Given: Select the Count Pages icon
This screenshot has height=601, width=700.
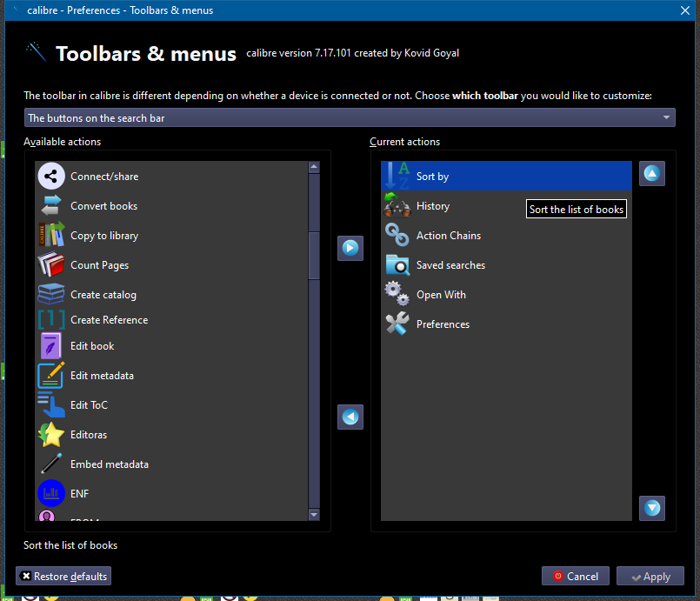Looking at the screenshot, I should [51, 264].
